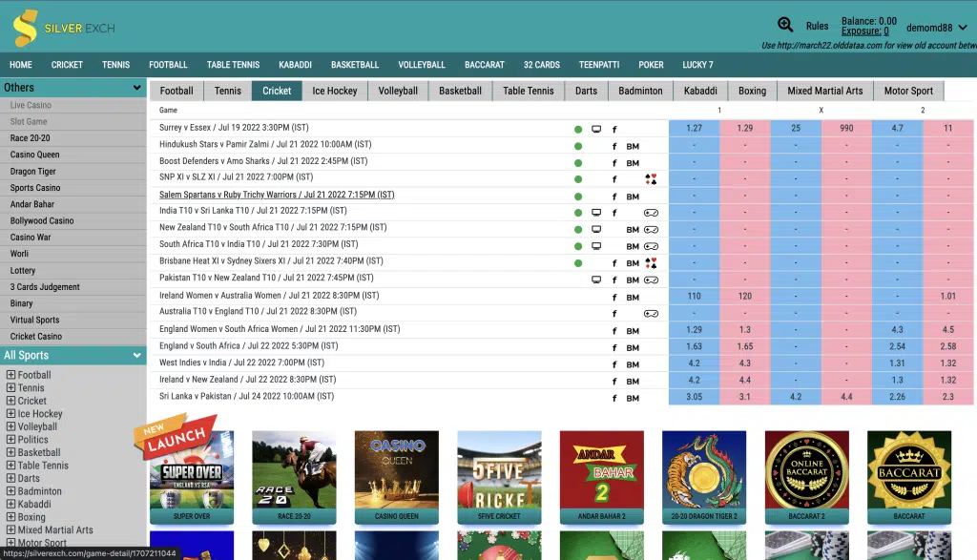Switch to the Ice Hockey tab
Image resolution: width=977 pixels, height=560 pixels.
coord(334,91)
